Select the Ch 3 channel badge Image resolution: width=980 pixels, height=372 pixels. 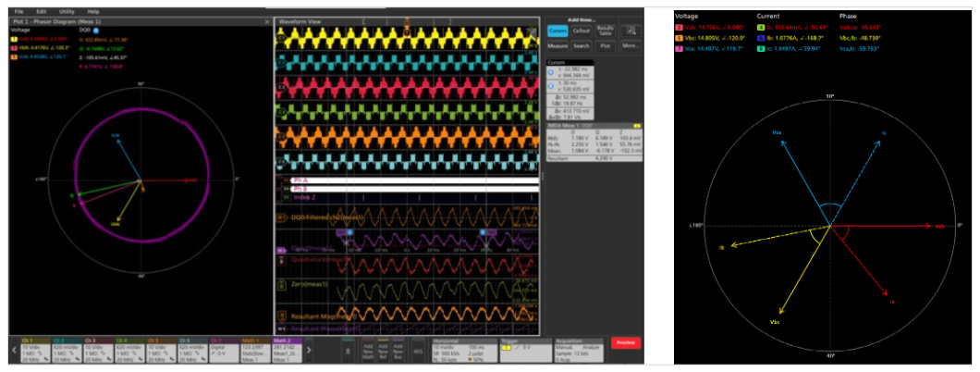tap(97, 350)
